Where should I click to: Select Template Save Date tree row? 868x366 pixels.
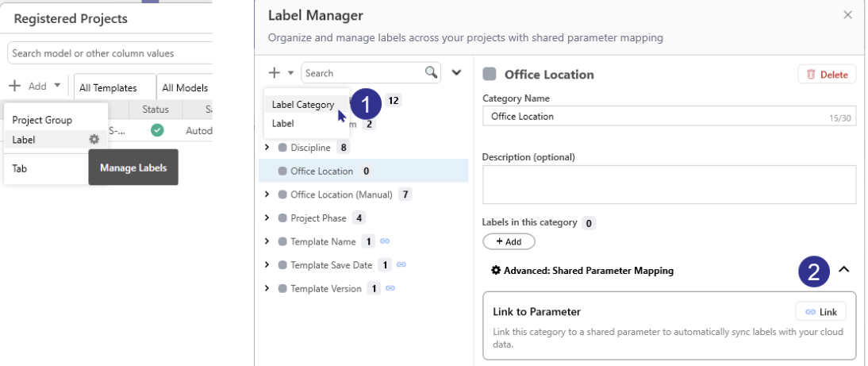click(363, 264)
